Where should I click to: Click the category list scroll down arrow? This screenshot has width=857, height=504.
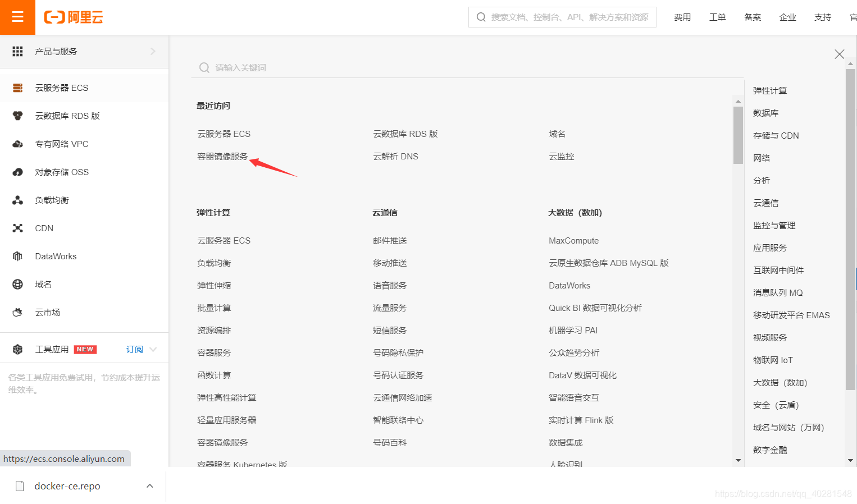[850, 460]
